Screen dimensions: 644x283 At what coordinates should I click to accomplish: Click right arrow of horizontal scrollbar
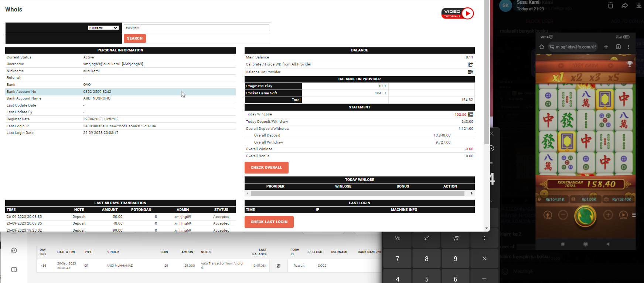tap(471, 193)
